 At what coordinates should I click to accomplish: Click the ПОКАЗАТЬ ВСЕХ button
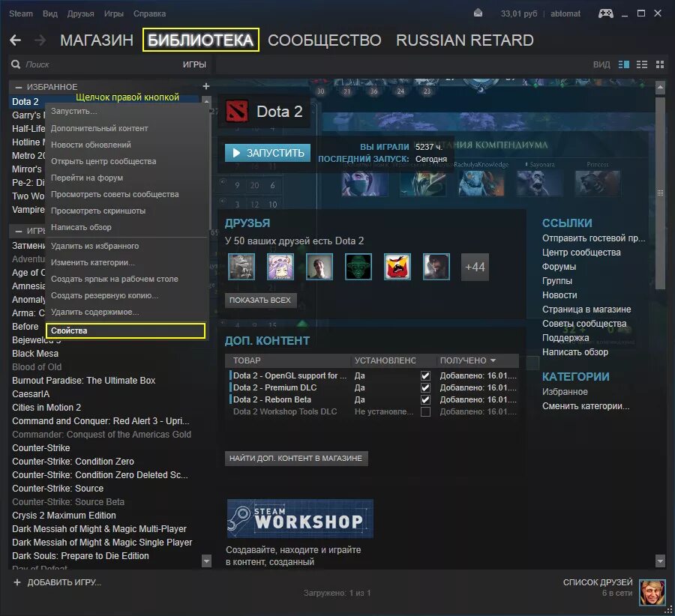pyautogui.click(x=260, y=301)
